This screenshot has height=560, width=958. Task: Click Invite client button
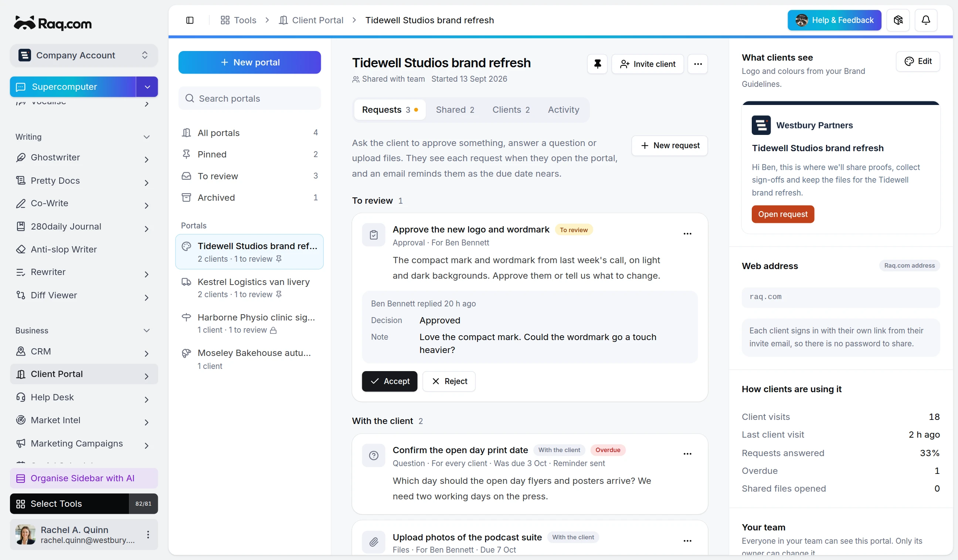click(x=648, y=64)
